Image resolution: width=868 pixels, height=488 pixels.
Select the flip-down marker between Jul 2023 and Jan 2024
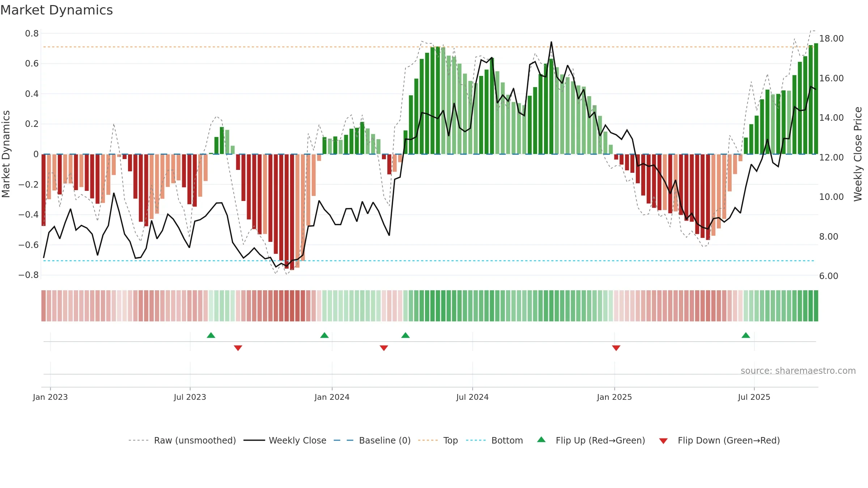tap(238, 348)
